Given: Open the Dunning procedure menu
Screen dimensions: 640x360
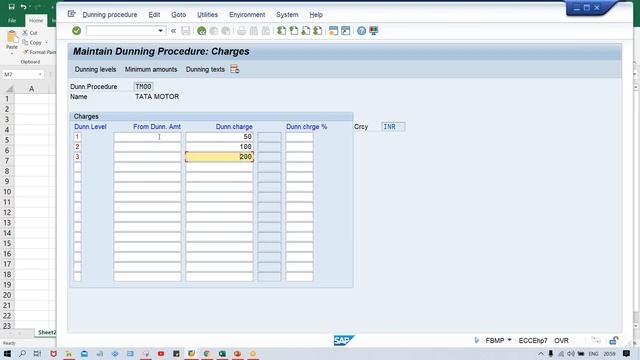Looking at the screenshot, I should (x=110, y=15).
